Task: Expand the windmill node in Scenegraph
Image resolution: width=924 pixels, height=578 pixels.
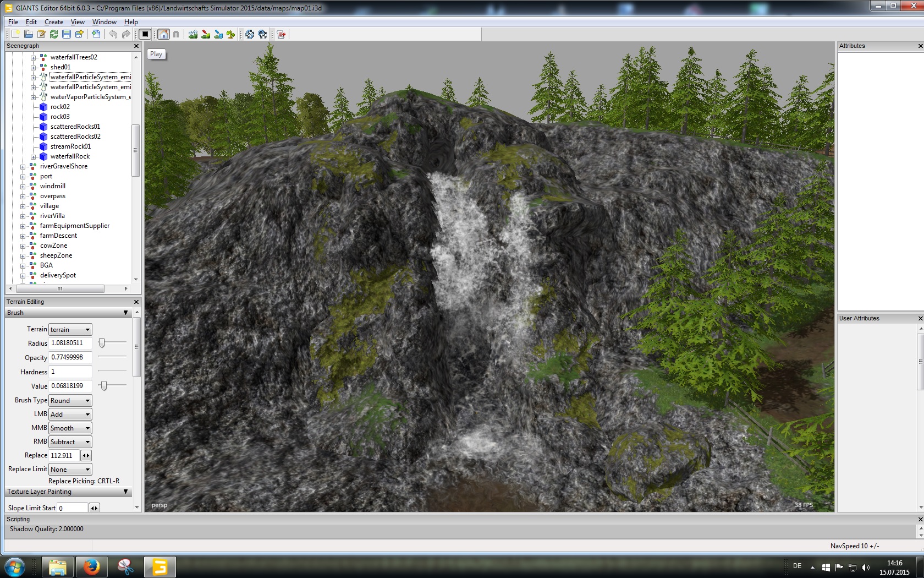Action: pos(23,187)
